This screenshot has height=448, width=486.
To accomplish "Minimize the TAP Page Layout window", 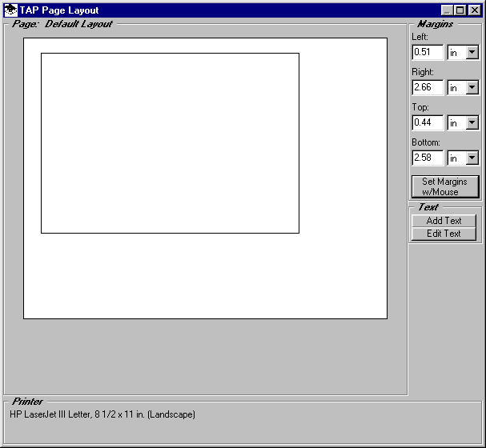I will pyautogui.click(x=447, y=10).
